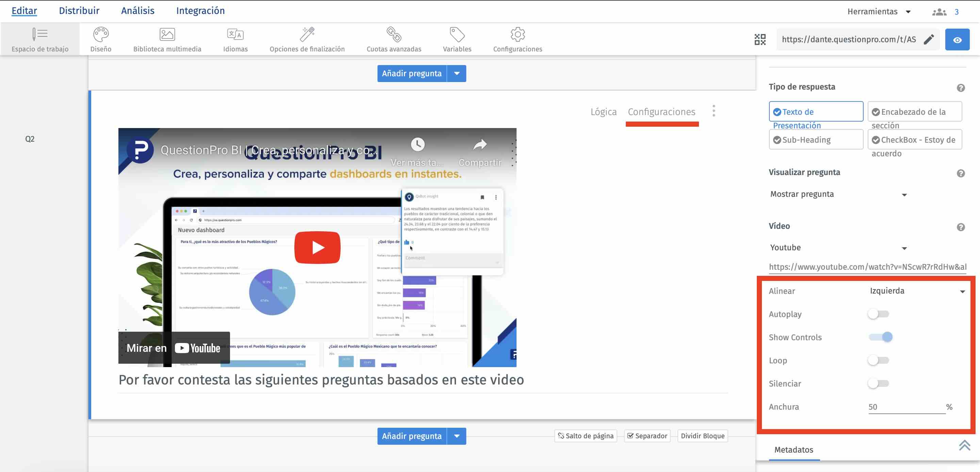Collapse panel with the double chevron up icon

(964, 445)
